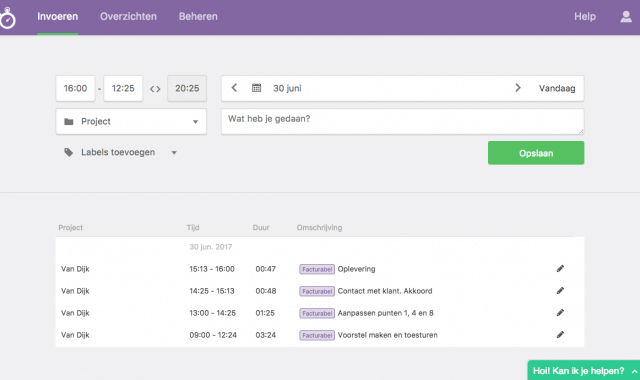Click the swap arrows between time fields
The width and height of the screenshot is (640, 380).
point(155,89)
